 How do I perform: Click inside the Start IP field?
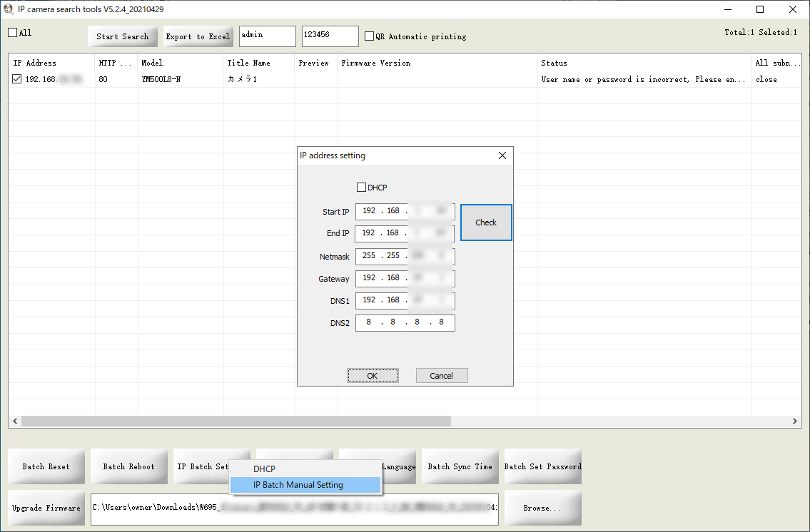[405, 211]
